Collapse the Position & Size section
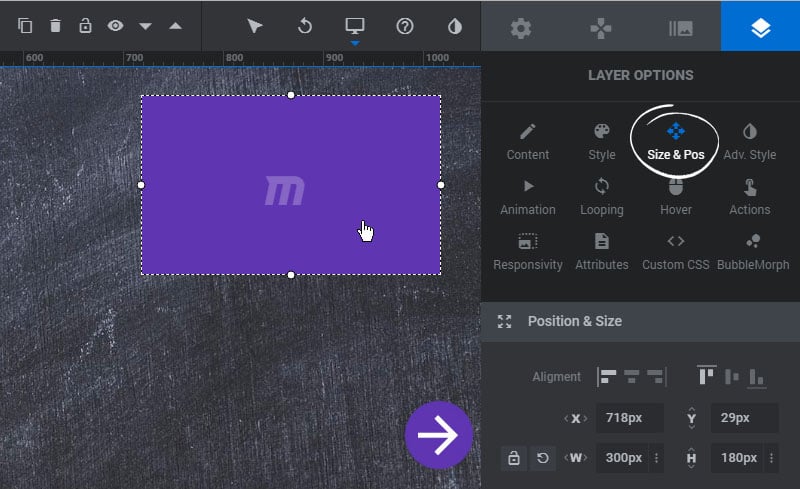 640,321
